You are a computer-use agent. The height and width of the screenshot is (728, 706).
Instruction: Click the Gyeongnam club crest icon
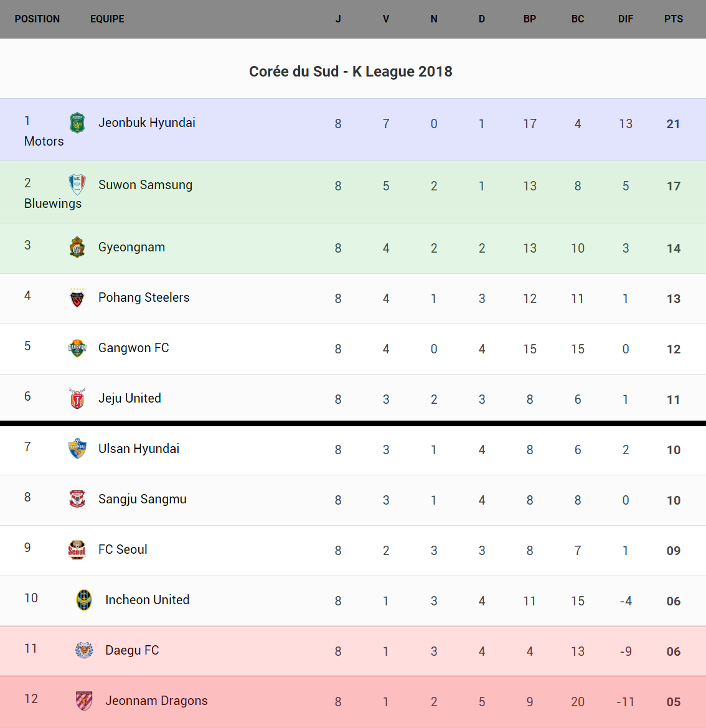[x=77, y=248]
